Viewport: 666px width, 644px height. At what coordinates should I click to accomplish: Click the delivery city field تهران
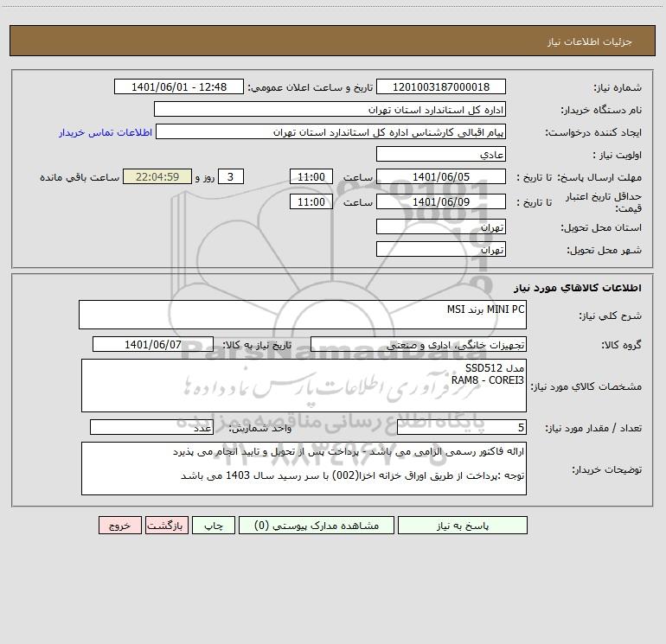tap(441, 250)
